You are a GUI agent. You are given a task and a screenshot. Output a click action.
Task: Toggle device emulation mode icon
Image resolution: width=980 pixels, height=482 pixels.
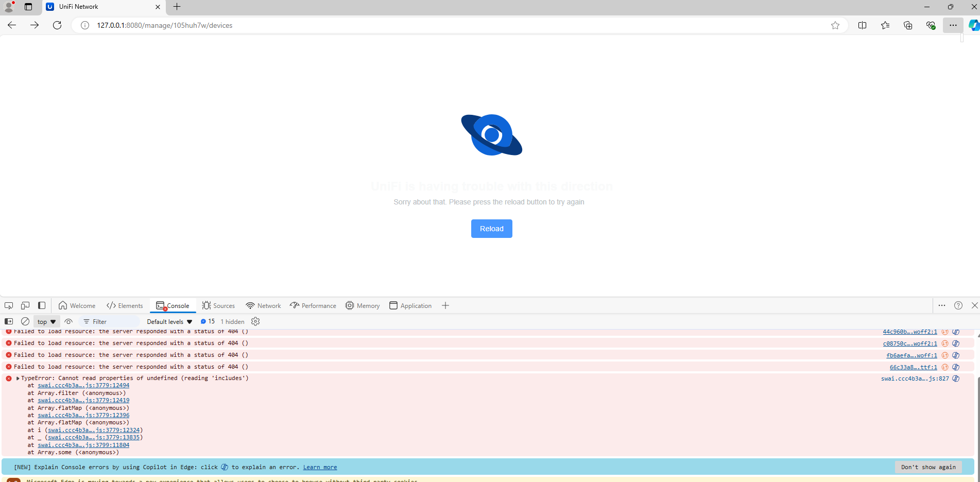(25, 305)
